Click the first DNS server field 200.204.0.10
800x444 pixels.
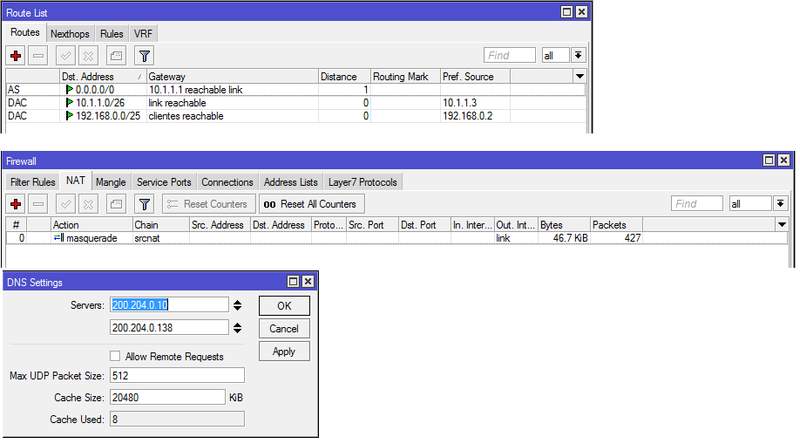pyautogui.click(x=169, y=305)
